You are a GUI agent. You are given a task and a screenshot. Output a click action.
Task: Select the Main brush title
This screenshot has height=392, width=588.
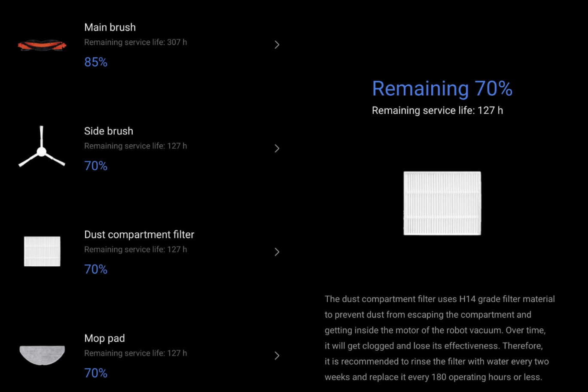coord(110,27)
